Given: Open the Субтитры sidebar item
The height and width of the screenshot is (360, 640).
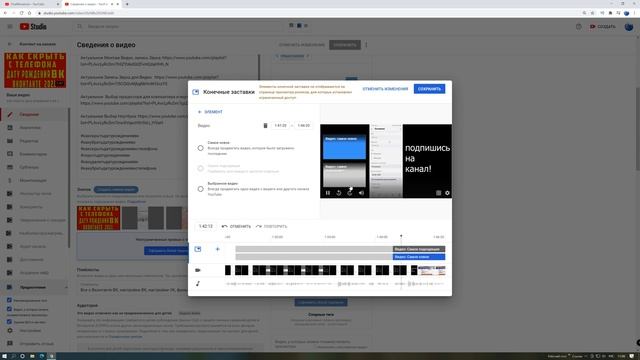Looking at the screenshot, I should point(29,167).
